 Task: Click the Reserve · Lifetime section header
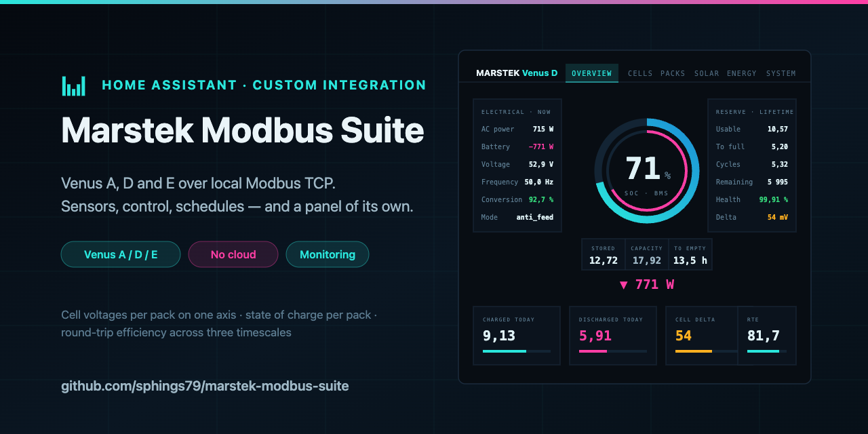[x=755, y=112]
